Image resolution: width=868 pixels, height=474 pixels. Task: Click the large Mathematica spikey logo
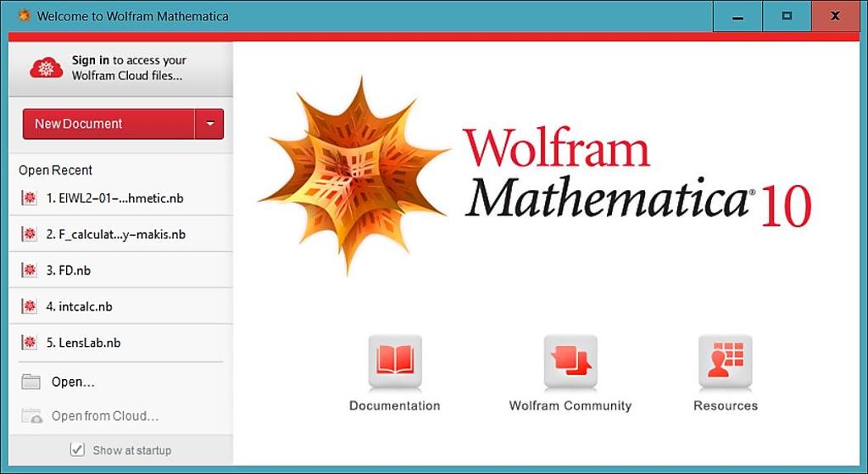click(354, 175)
